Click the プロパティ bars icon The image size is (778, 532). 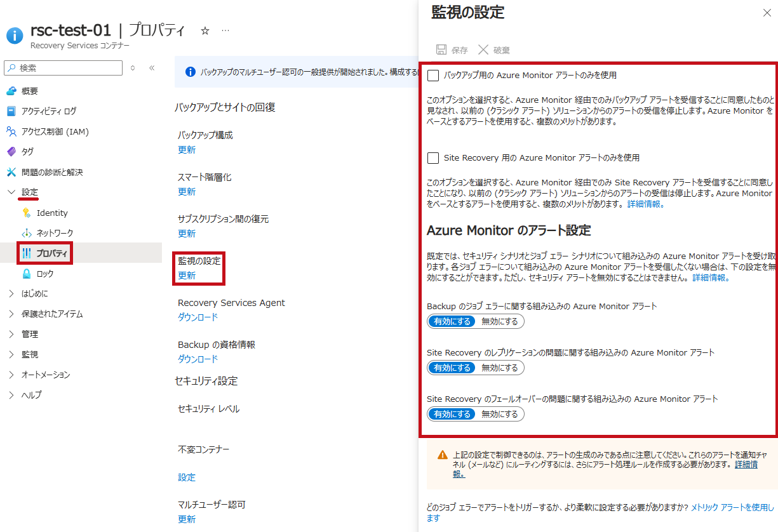pos(27,253)
